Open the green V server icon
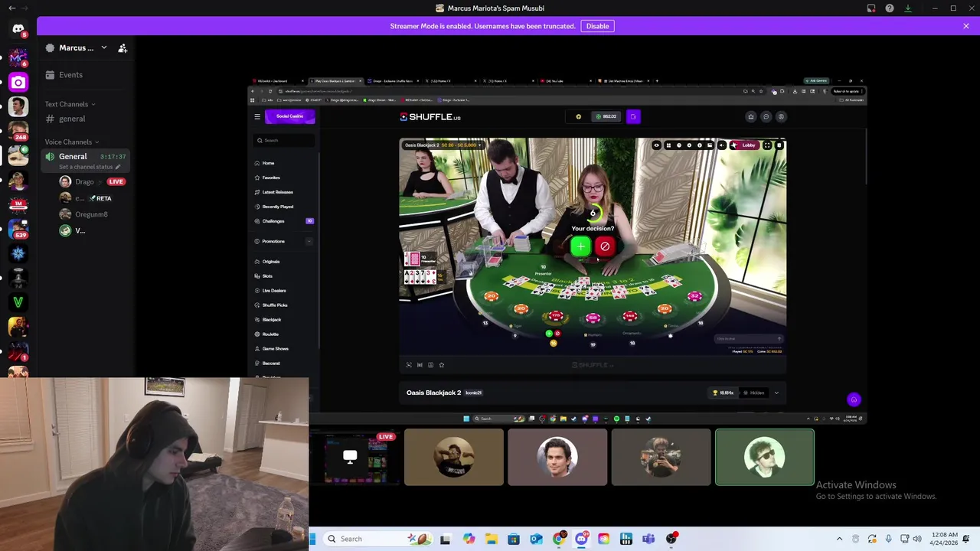Viewport: 980px width, 551px height. (x=18, y=302)
